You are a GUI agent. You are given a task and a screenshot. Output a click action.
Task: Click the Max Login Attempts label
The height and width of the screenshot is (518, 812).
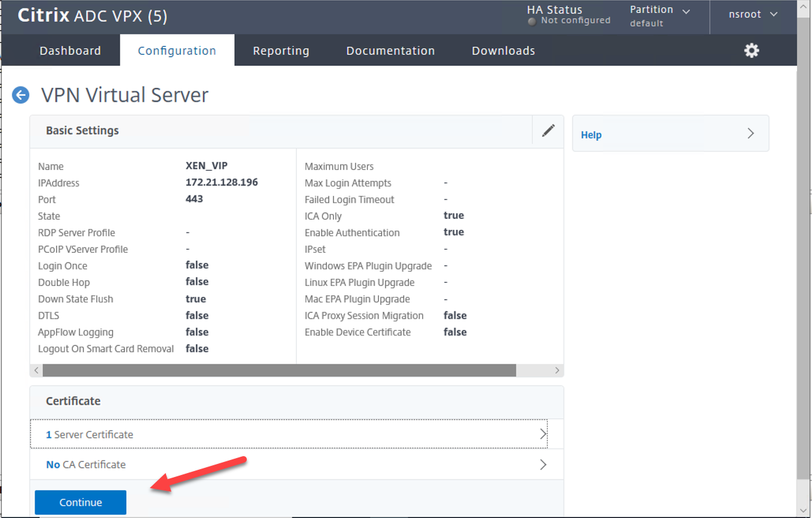click(348, 183)
